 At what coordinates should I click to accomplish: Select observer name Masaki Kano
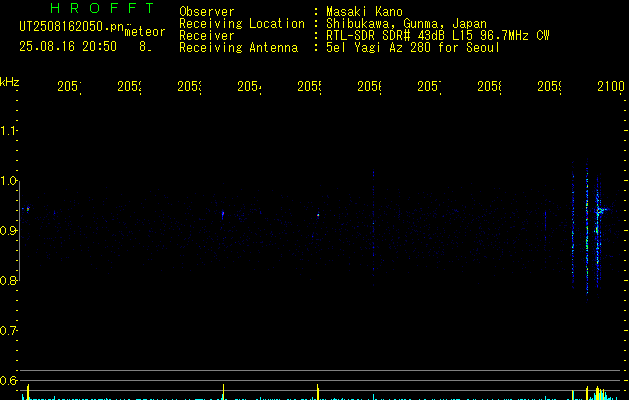pyautogui.click(x=364, y=11)
